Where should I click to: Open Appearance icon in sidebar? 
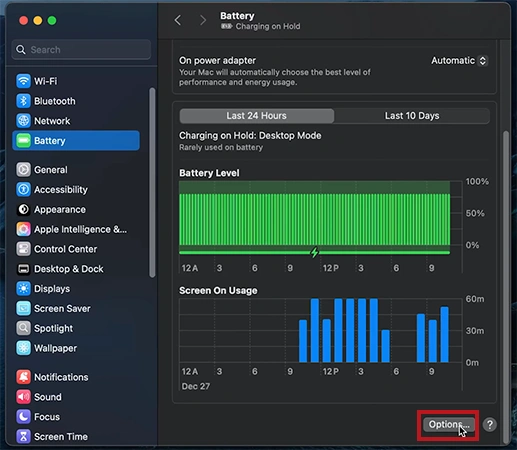23,209
